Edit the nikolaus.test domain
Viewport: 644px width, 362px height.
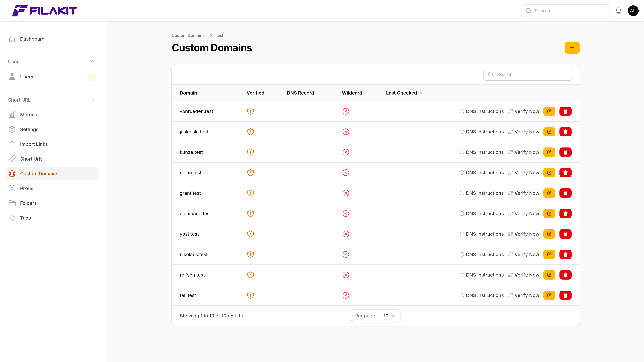(549, 254)
